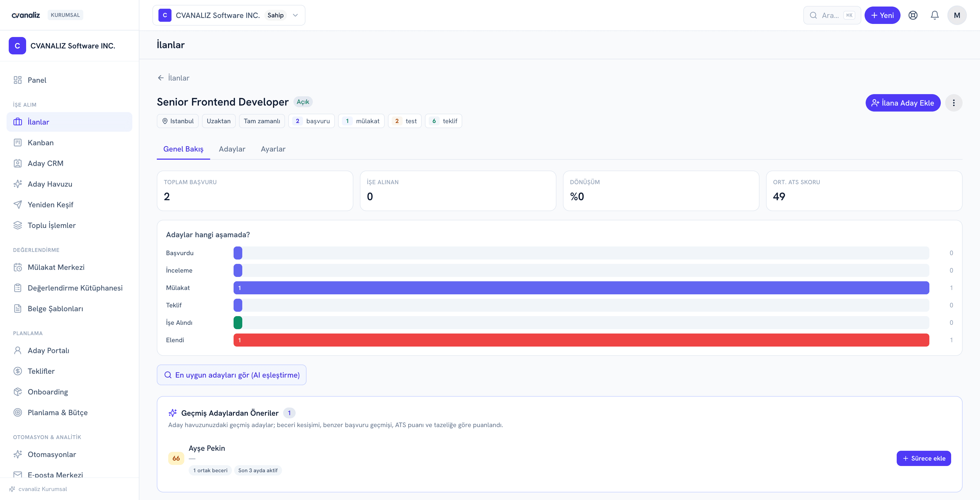Click the Uzaktan chip
This screenshot has width=980, height=500.
click(219, 121)
